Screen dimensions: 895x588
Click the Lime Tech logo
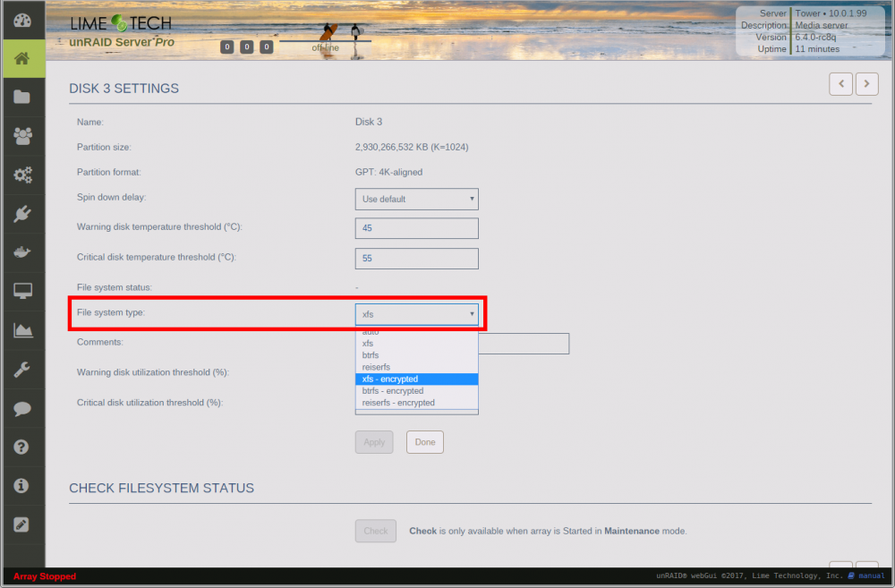121,23
